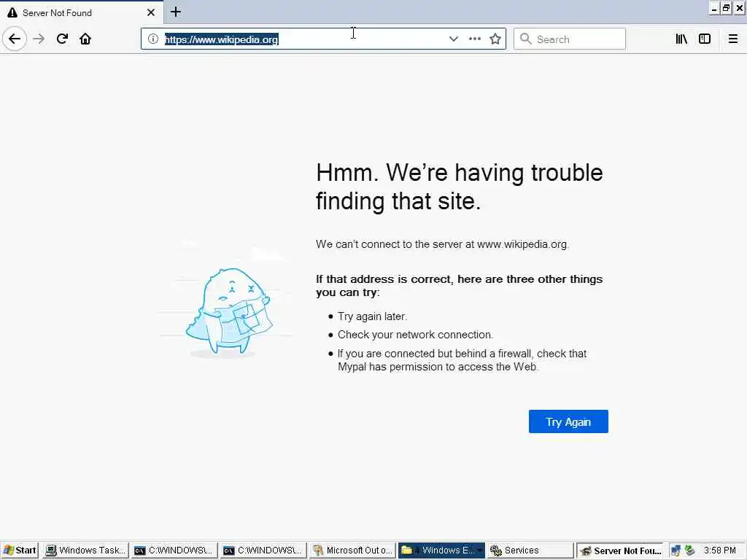Screen dimensions: 747x560
Task: Open the Windows Start menu
Action: click(20, 551)
